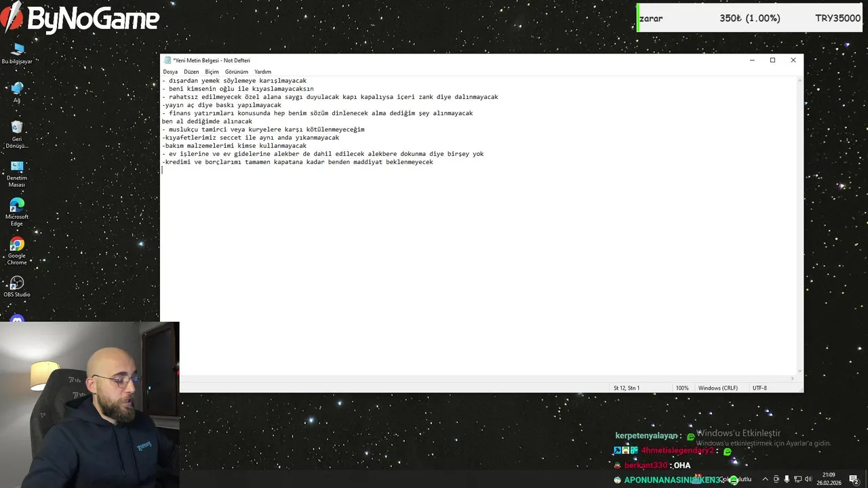
Task: Click line 'ben al dediğimde alınacak'
Action: [x=207, y=121]
